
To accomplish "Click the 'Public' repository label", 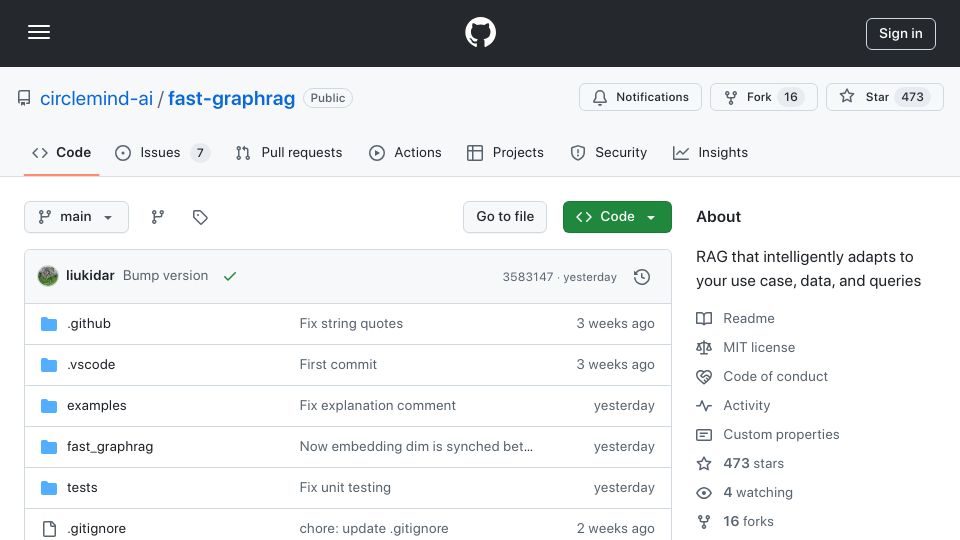I will click(328, 98).
